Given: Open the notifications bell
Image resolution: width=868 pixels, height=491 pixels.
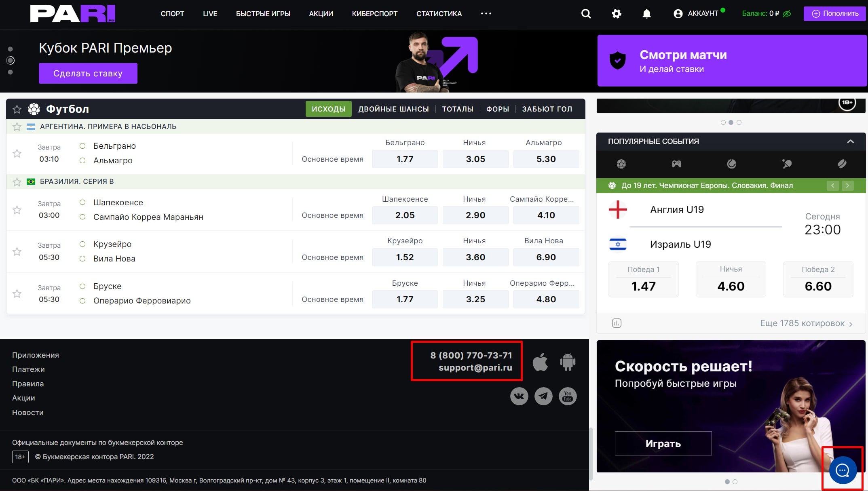Looking at the screenshot, I should (x=646, y=14).
